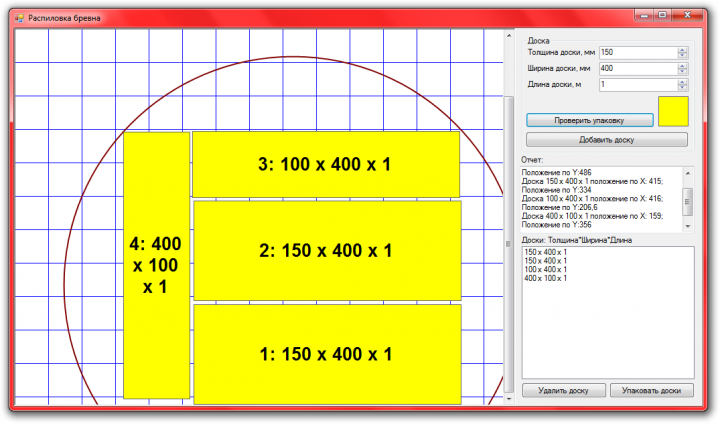Screen dimensions: 720x424
Task: Click report line with положение по X: 159
Action: (592, 216)
